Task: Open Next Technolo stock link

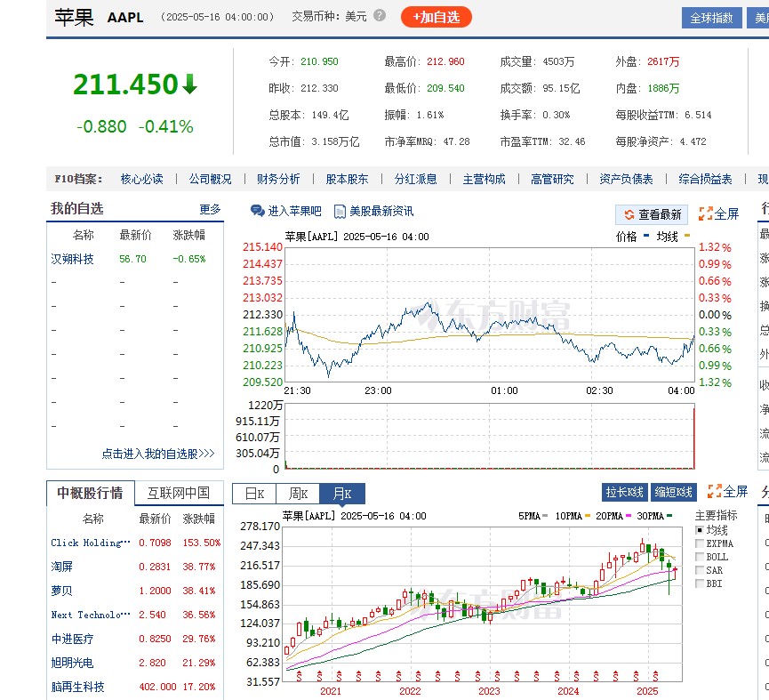Action: (91, 615)
